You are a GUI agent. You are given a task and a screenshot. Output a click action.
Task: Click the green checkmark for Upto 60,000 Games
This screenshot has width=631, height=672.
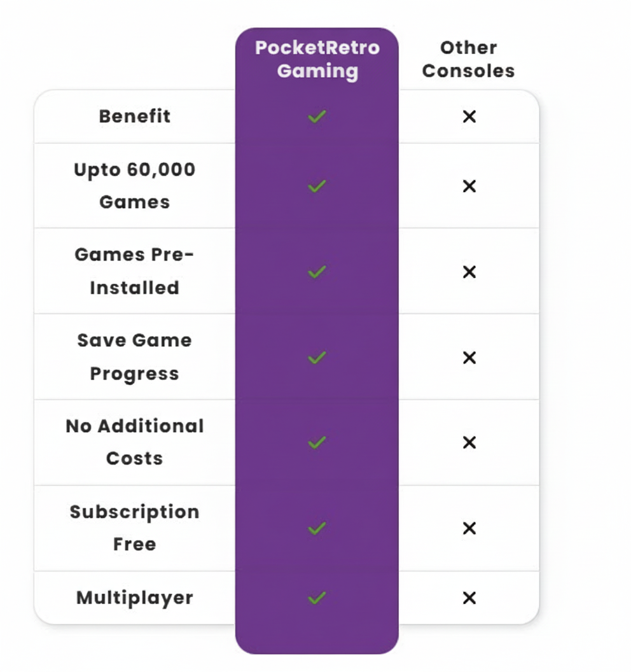317,186
